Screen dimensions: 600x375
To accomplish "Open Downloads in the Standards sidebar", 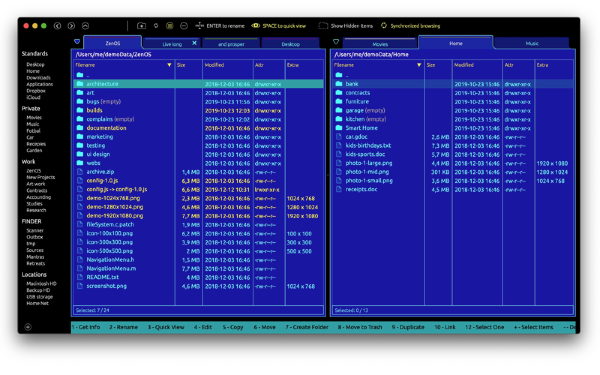I will point(39,77).
